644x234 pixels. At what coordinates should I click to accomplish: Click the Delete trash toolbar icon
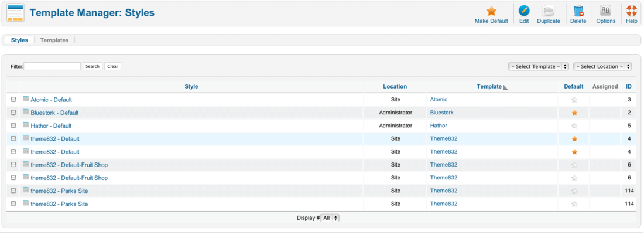tap(578, 11)
